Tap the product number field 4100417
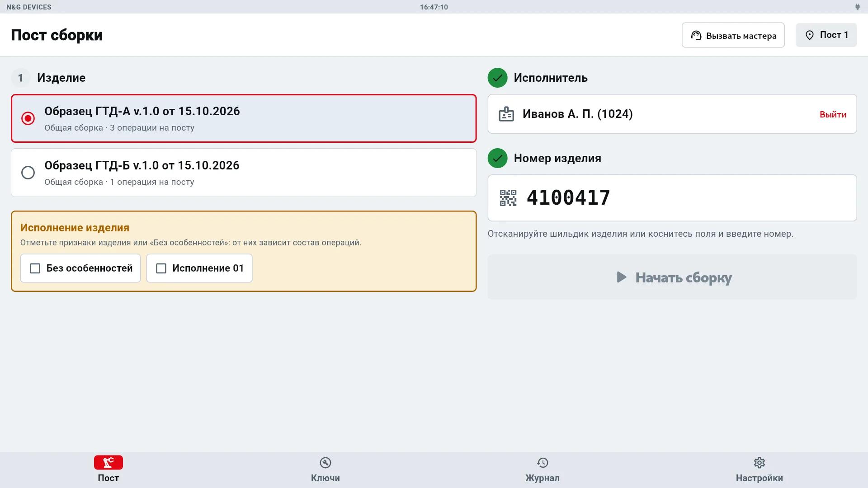The width and height of the screenshot is (868, 488). 672,198
